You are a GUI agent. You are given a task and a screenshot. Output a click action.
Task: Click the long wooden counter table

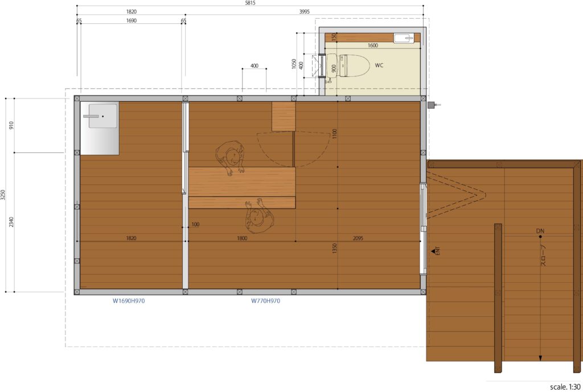(241, 181)
